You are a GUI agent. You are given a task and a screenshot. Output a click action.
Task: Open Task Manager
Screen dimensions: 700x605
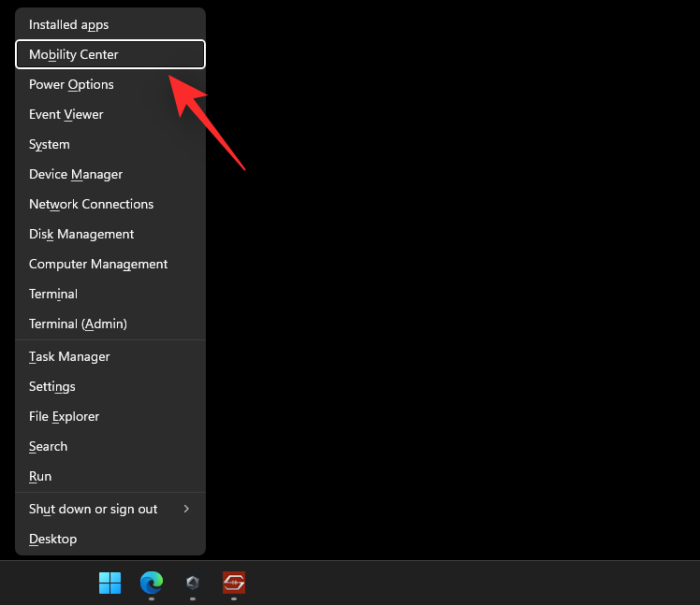point(69,356)
